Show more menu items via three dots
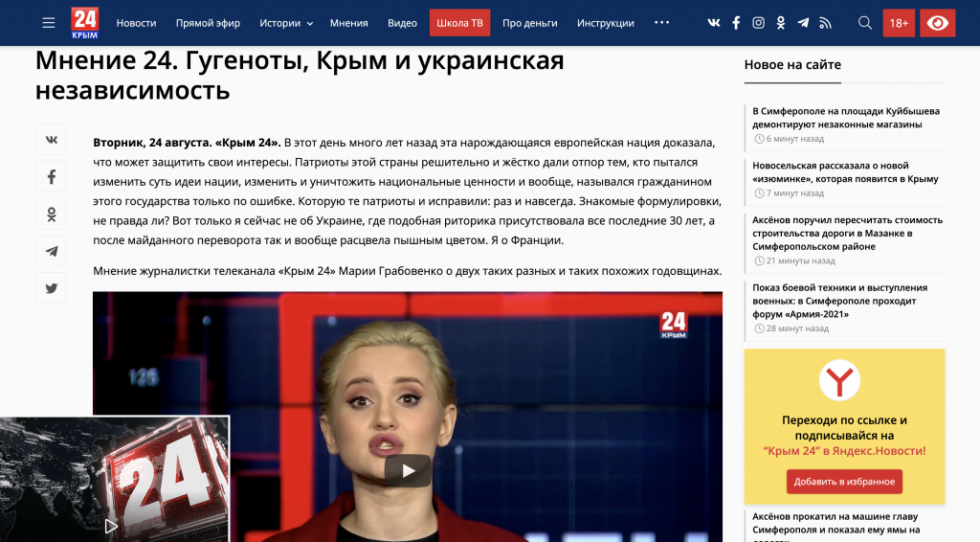Viewport: 980px width, 542px height. pos(662,23)
